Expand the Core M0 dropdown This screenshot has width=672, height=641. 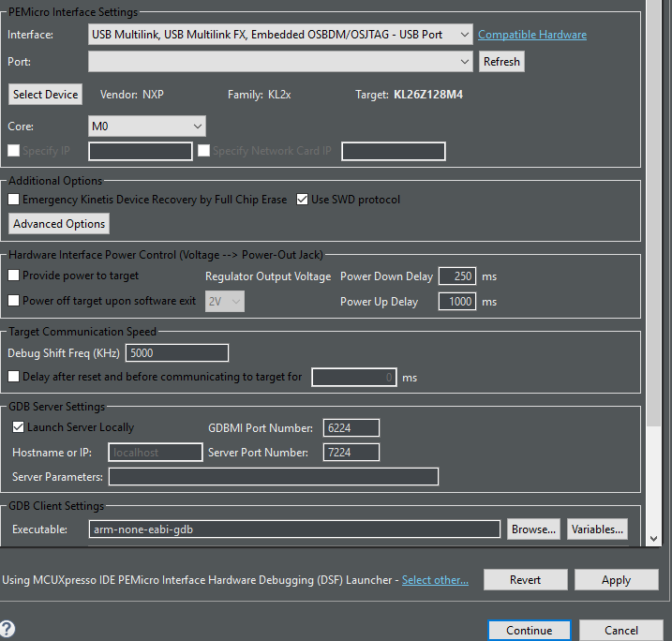coord(147,127)
